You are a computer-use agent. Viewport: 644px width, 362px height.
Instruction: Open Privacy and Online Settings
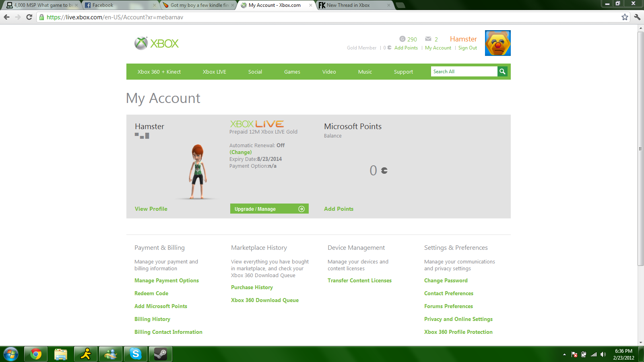tap(458, 319)
